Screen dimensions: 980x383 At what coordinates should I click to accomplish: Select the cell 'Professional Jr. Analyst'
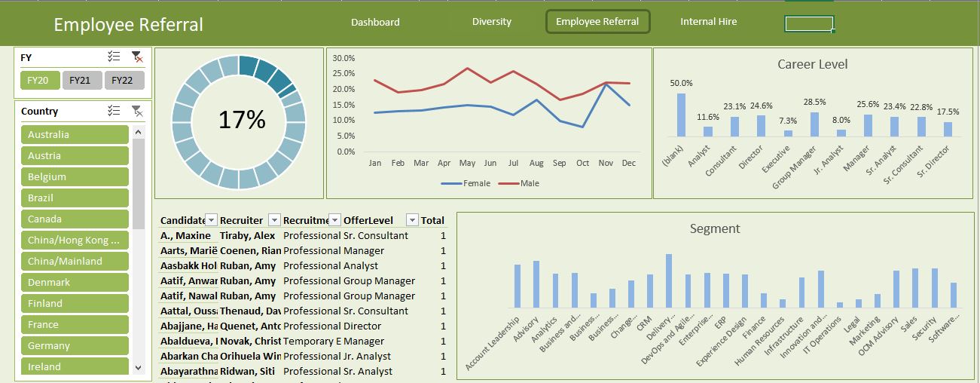click(x=337, y=356)
